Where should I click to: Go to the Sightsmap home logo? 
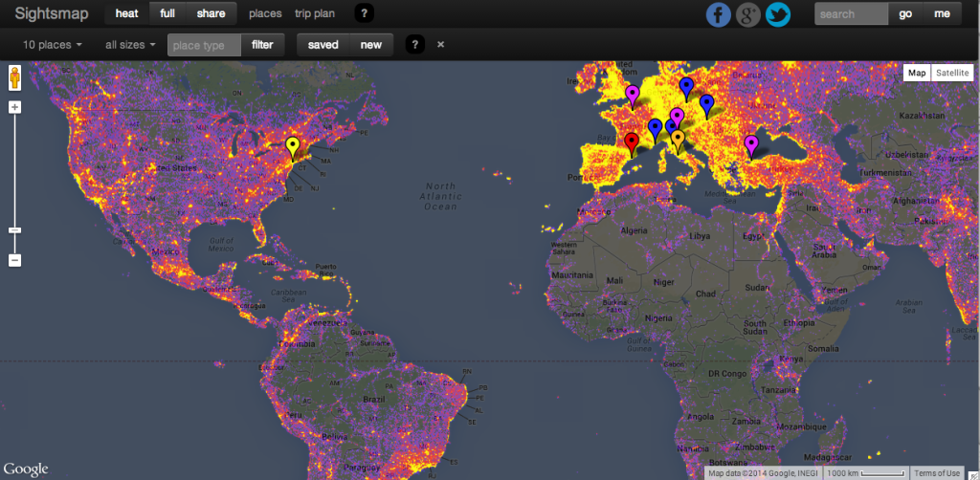click(52, 13)
